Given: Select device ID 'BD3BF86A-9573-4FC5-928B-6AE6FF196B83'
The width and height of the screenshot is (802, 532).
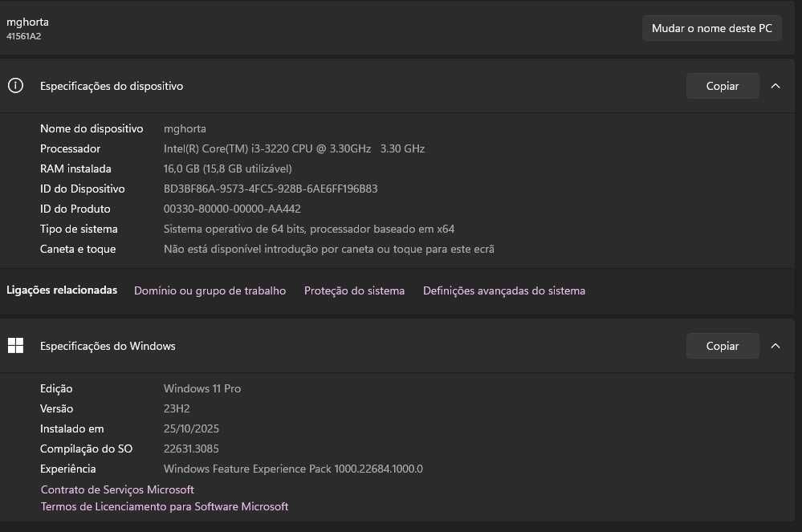Looking at the screenshot, I should (x=271, y=189).
